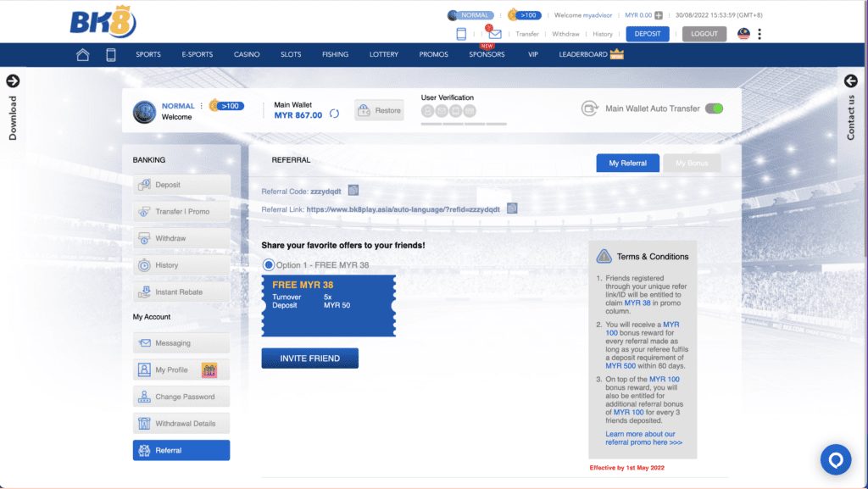This screenshot has height=489, width=868.
Task: Expand the Download side panel arrow
Action: click(x=13, y=81)
